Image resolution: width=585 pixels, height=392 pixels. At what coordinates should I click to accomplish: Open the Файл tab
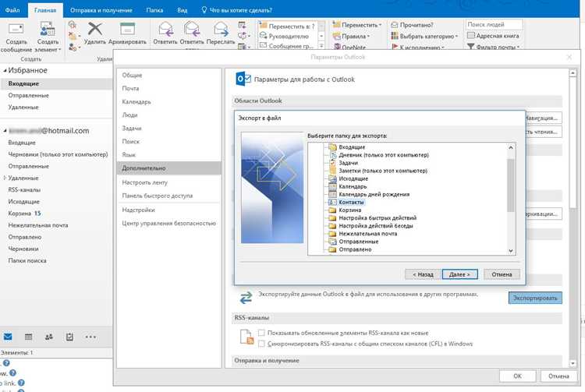click(x=12, y=10)
